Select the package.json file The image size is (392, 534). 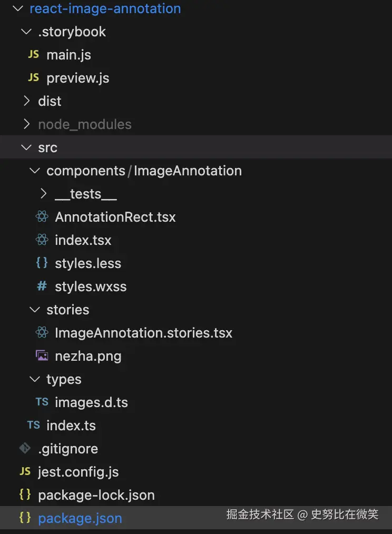(80, 518)
